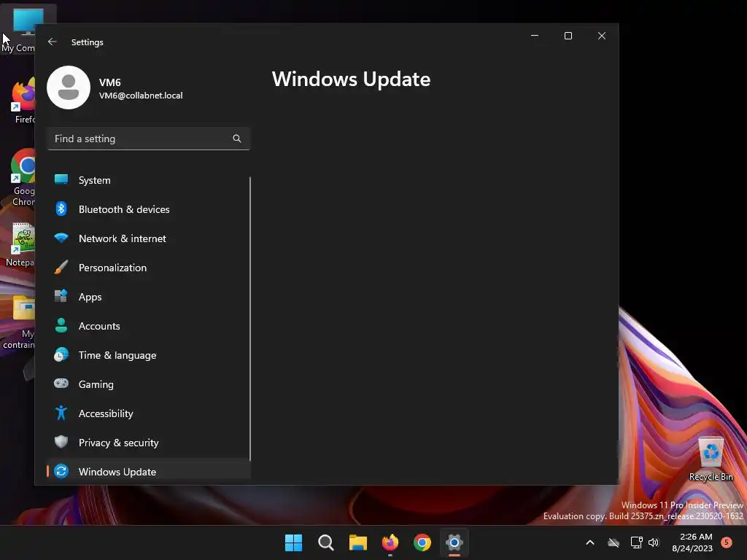The width and height of the screenshot is (747, 560).
Task: Select the System monitor icon in the sidebar
Action: pos(61,180)
